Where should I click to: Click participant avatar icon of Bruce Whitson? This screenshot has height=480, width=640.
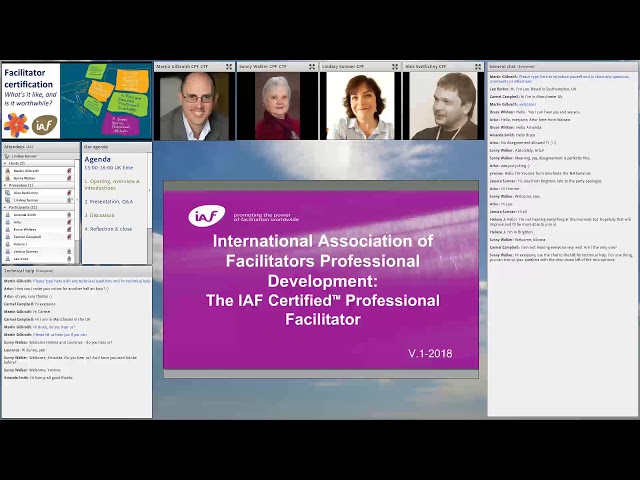click(7, 229)
